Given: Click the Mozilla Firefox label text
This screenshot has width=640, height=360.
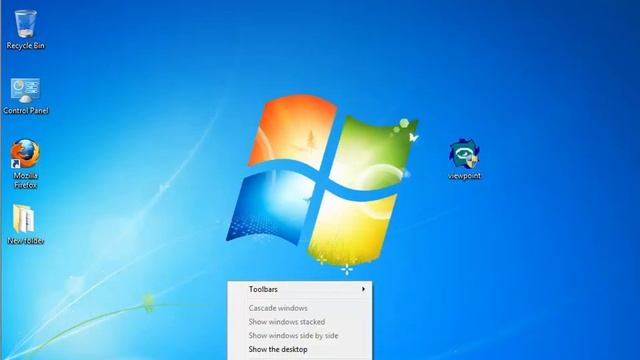Looking at the screenshot, I should tap(25, 180).
